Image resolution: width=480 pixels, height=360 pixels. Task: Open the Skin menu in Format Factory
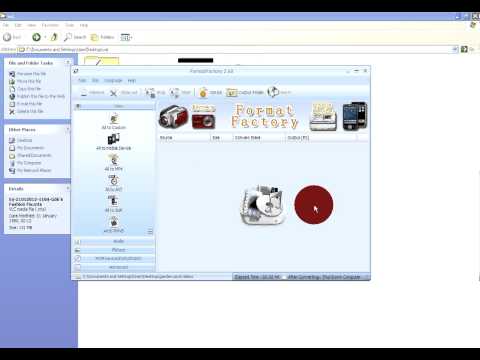coord(95,81)
